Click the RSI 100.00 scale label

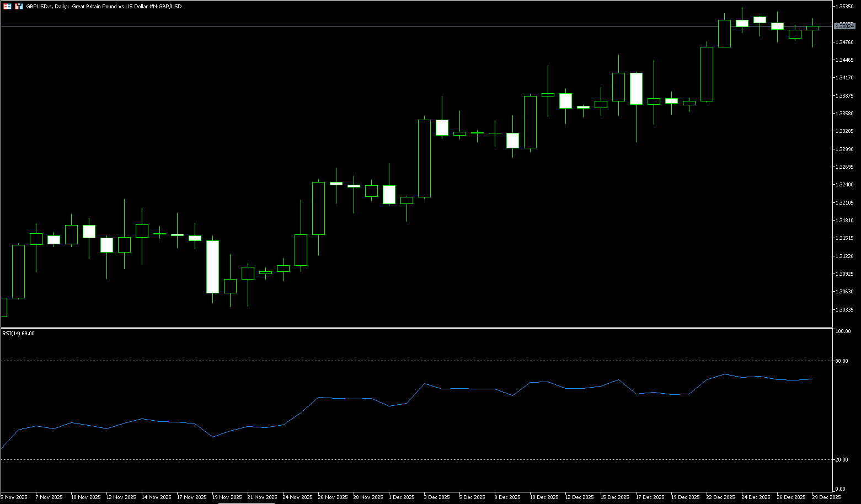point(843,331)
